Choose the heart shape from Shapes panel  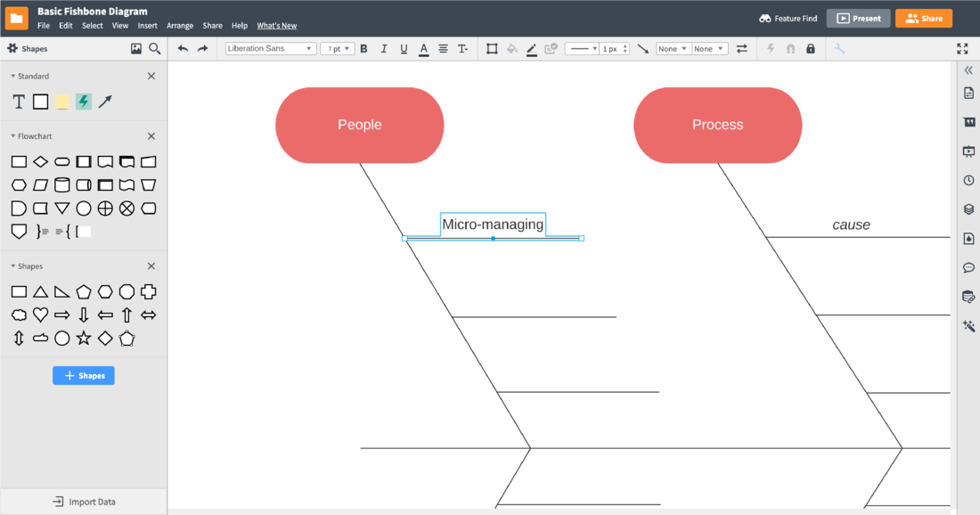(x=40, y=315)
